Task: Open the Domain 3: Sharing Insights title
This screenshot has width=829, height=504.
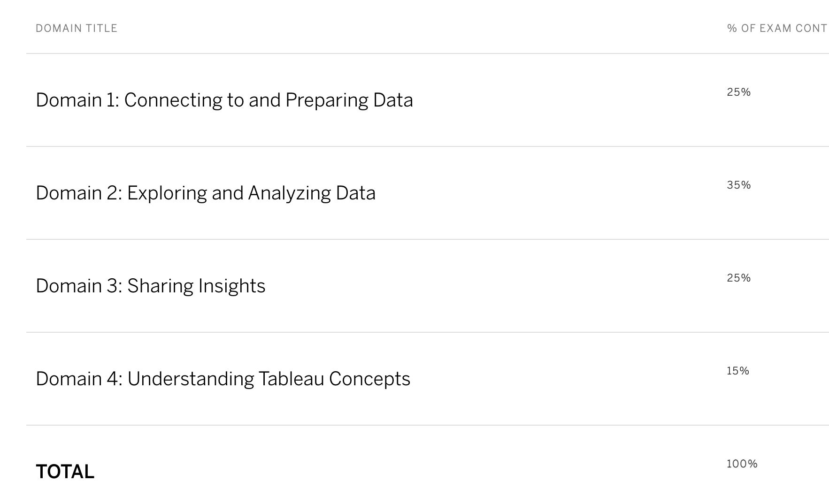Action: (x=151, y=286)
